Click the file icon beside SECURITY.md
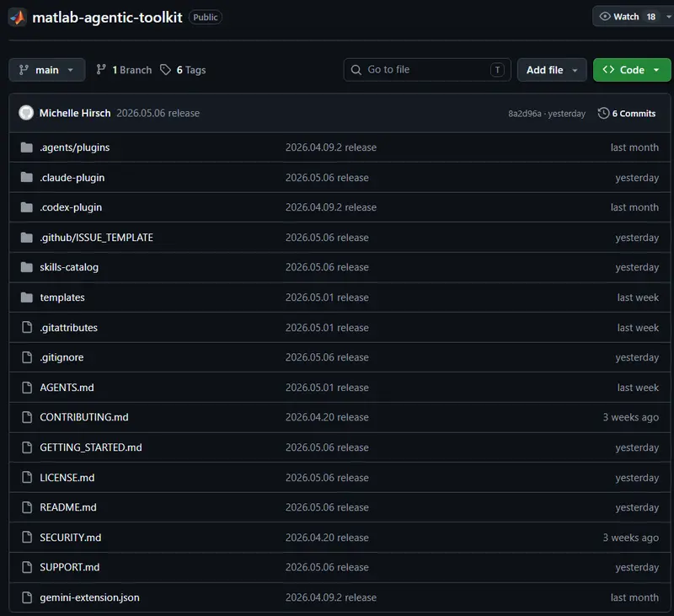Image resolution: width=674 pixels, height=616 pixels. (27, 537)
